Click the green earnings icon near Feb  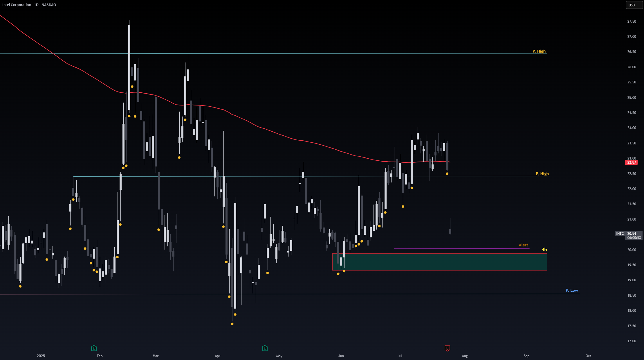pos(94,348)
